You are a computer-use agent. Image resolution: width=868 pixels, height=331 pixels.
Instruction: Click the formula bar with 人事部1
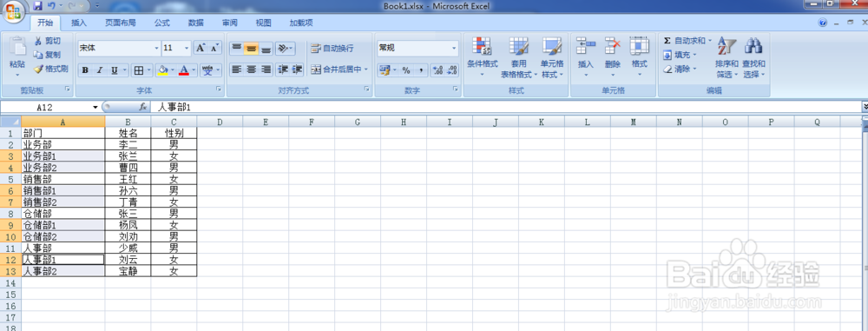pos(507,107)
